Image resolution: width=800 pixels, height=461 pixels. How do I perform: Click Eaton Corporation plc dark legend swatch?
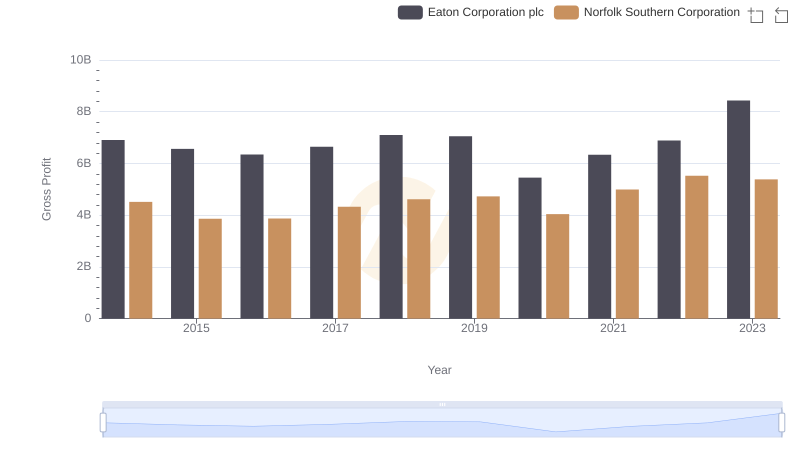[x=410, y=12]
